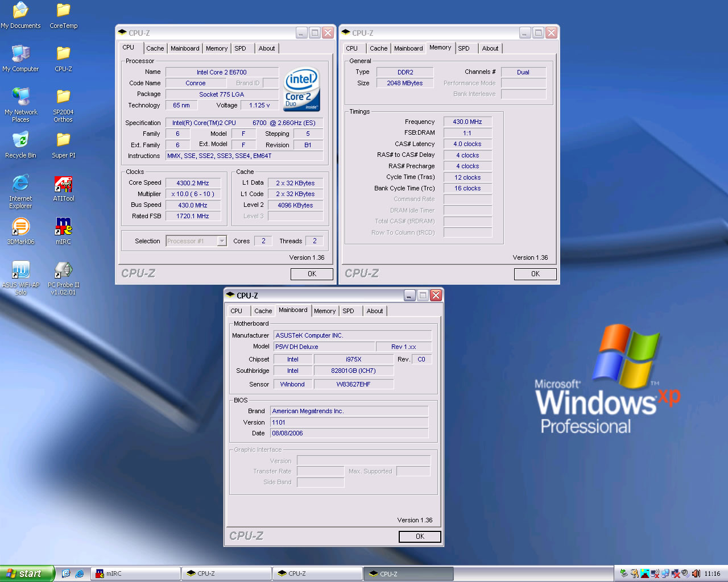
Task: Click the Southbridge value '82801GB (ICH7)'
Action: (353, 371)
